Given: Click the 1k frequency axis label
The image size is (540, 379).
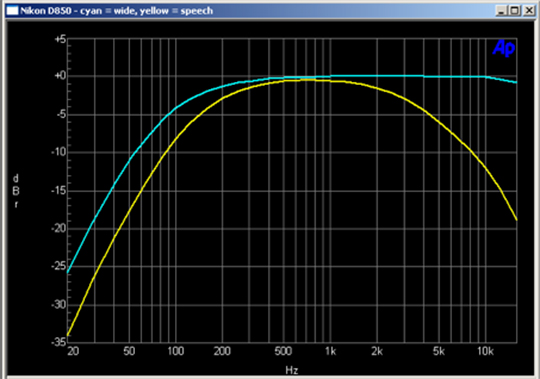Looking at the screenshot, I should [330, 351].
